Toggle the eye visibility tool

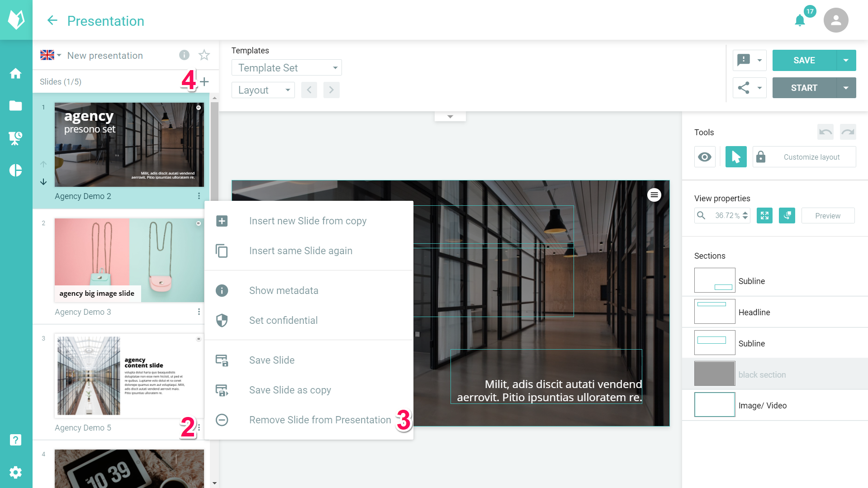[705, 157]
